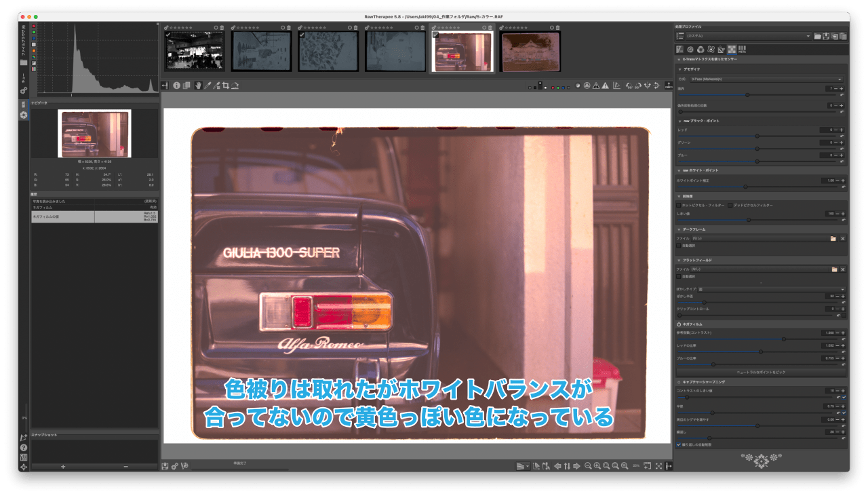Paste processing profile from clipboard
This screenshot has width=868, height=496.
click(x=843, y=36)
